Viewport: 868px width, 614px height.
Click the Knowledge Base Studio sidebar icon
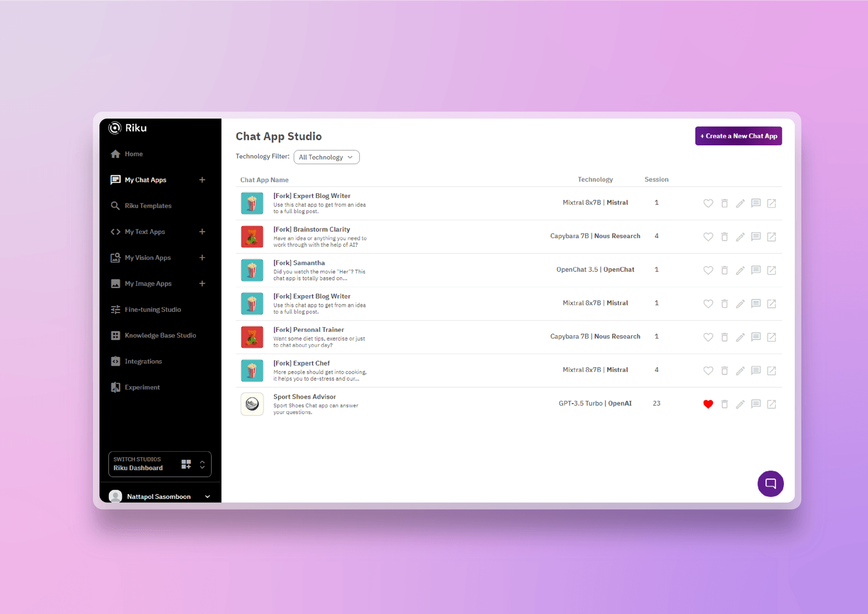(x=116, y=335)
